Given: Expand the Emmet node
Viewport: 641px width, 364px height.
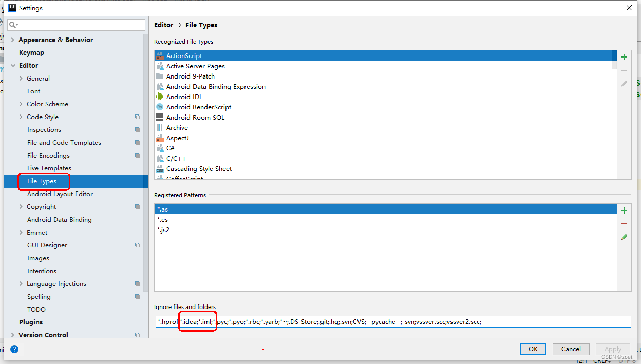Looking at the screenshot, I should [21, 233].
